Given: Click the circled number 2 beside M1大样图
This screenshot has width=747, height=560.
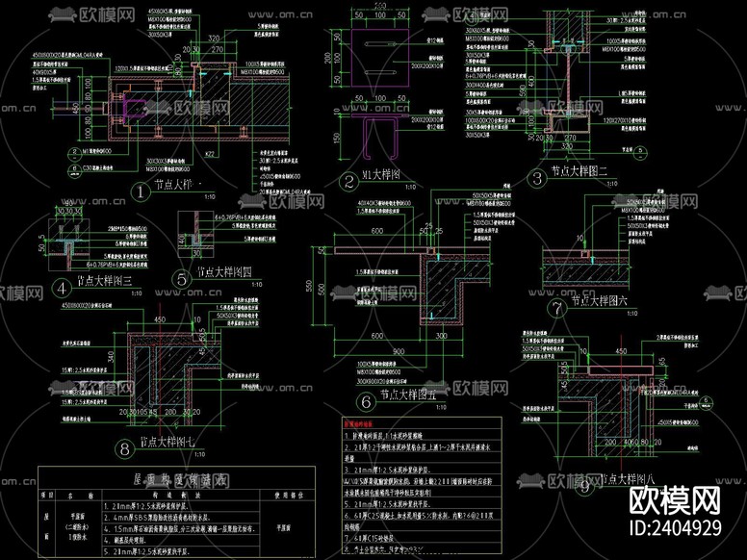Looking at the screenshot, I should pyautogui.click(x=349, y=182).
